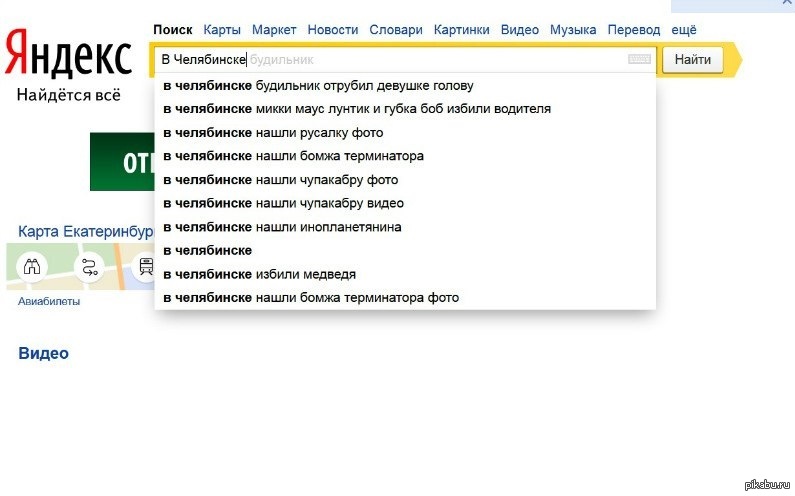Choose suggestion 'нашли русалку фото'

[273, 132]
